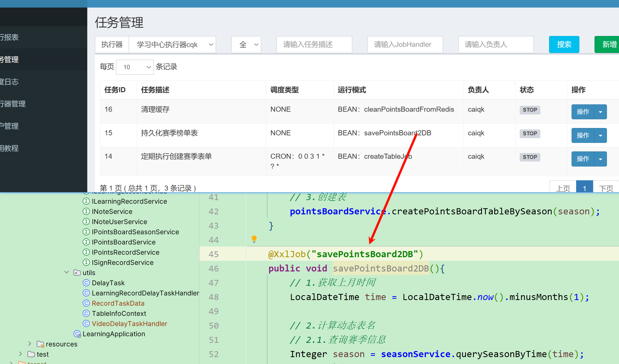Open 用户管理 in the sidebar menu

point(43,126)
